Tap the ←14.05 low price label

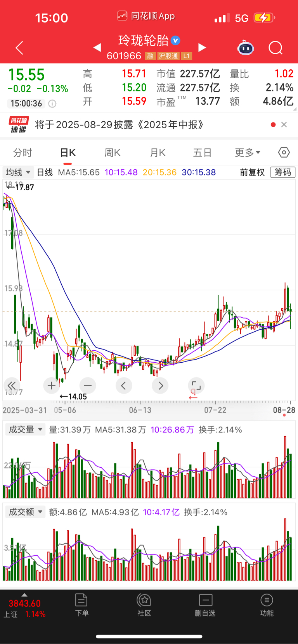73,396
